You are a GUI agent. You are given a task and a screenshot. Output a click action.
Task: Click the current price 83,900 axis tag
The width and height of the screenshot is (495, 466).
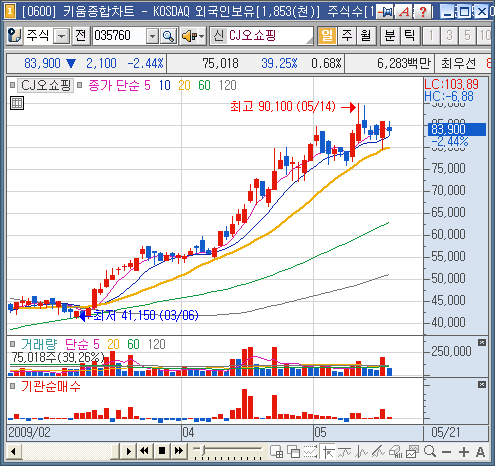click(457, 129)
